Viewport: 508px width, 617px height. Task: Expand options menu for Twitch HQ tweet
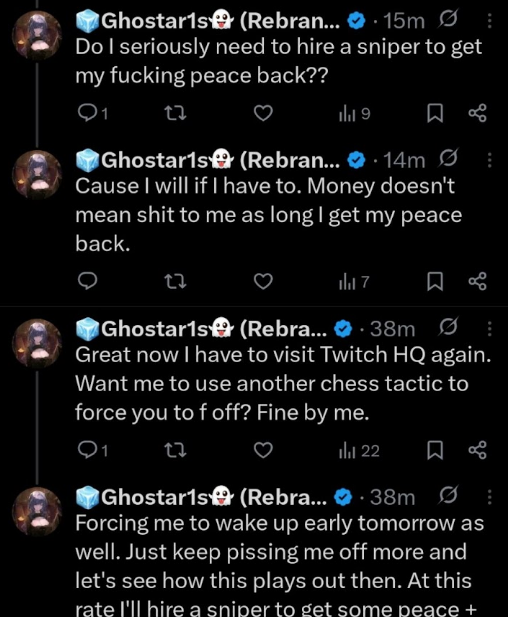click(x=490, y=328)
